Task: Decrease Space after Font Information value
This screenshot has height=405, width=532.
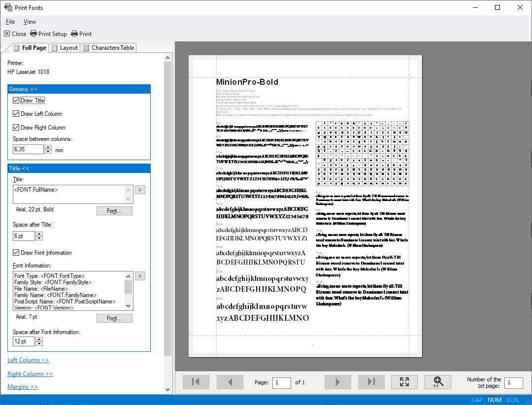Action: [39, 343]
